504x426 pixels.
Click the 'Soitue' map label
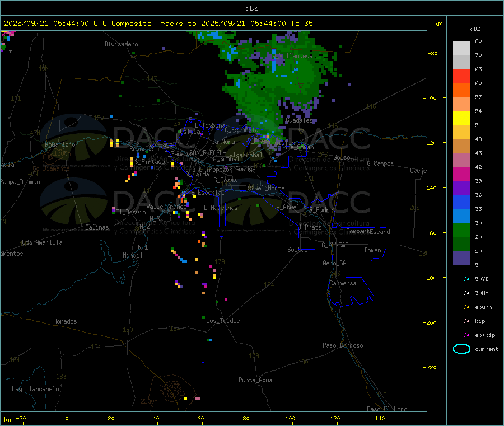tap(297, 250)
